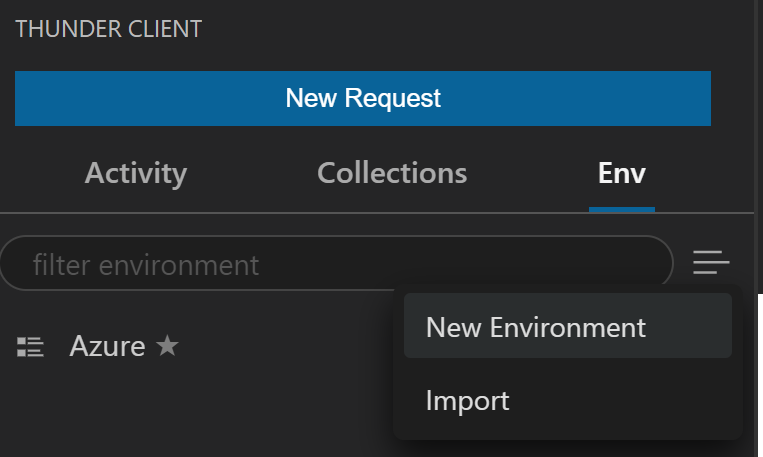Open the environment options menu icon

point(711,263)
